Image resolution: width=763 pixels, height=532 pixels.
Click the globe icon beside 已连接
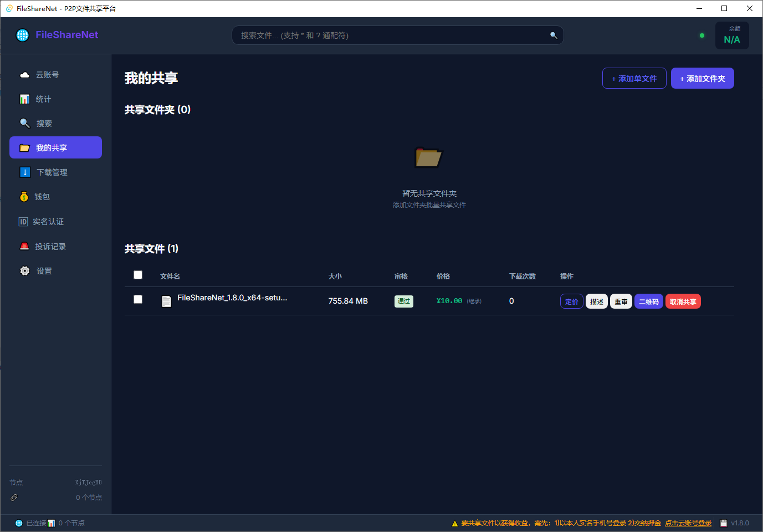19,523
